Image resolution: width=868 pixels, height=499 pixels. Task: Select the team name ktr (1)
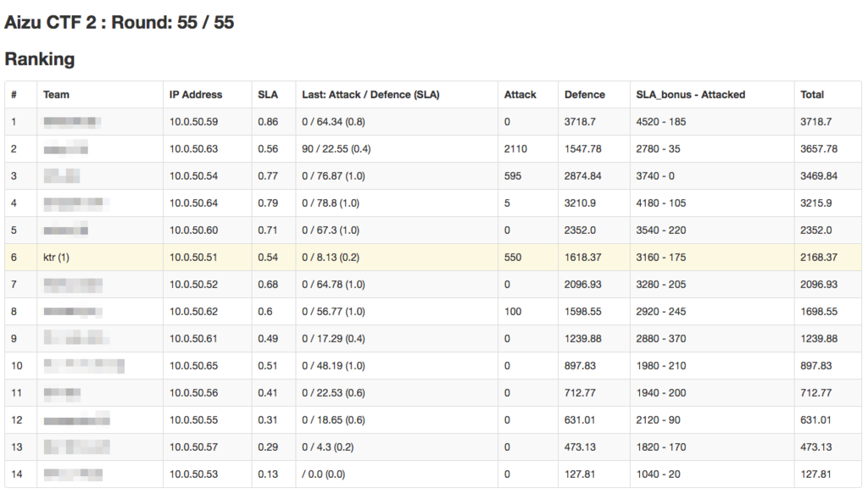click(x=56, y=258)
